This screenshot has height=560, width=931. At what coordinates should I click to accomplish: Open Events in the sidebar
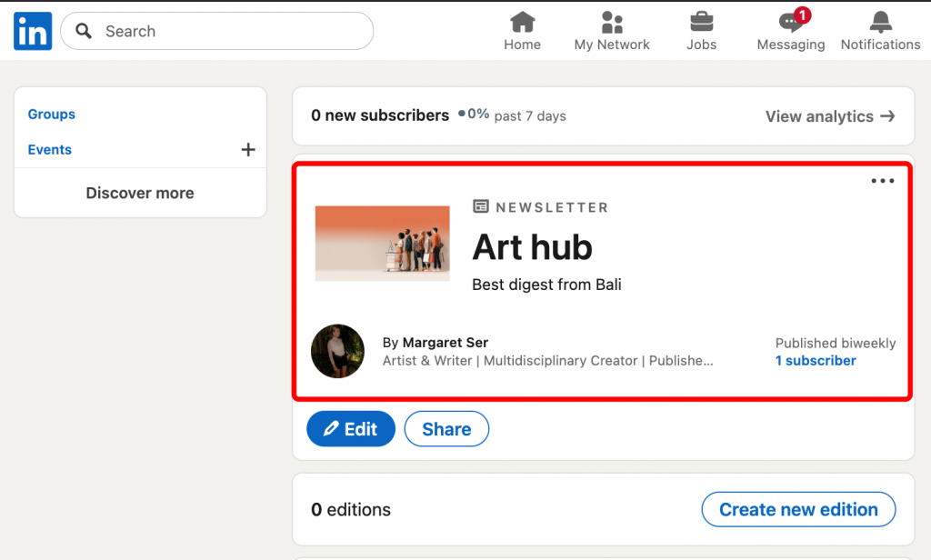click(x=50, y=150)
